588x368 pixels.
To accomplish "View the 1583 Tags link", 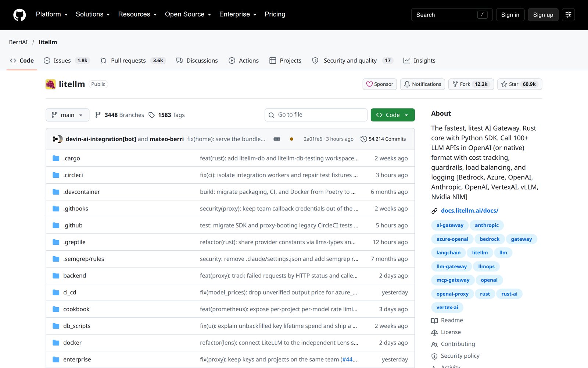I will pyautogui.click(x=166, y=115).
